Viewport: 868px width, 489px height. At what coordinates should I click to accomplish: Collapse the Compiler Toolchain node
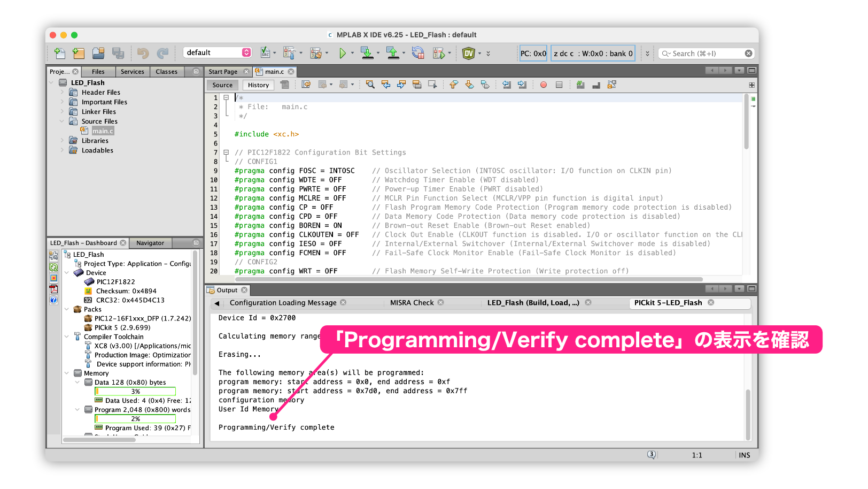(x=67, y=336)
